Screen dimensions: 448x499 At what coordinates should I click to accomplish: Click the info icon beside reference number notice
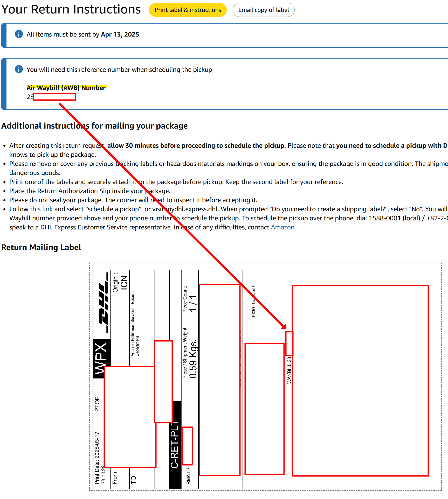click(19, 69)
